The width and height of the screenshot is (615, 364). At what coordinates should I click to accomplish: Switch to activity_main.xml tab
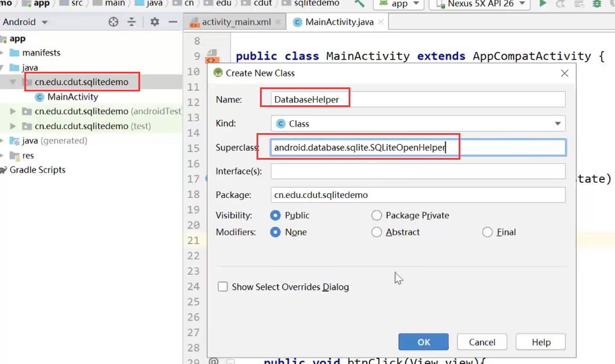pos(236,22)
